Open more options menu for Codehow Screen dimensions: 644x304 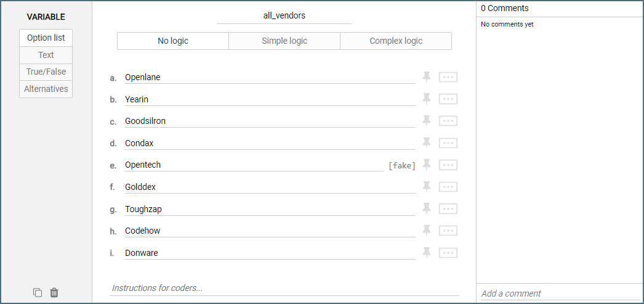[448, 231]
